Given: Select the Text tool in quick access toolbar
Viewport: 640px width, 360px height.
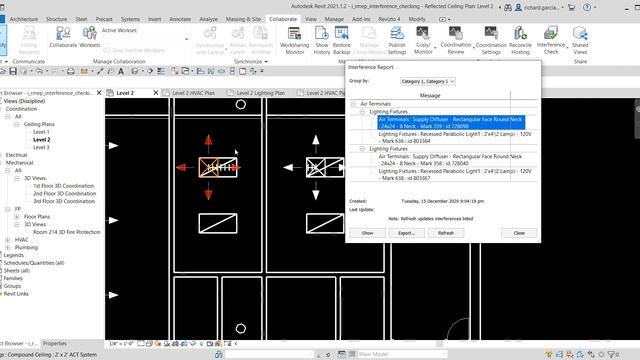Looking at the screenshot, I should (121, 71).
